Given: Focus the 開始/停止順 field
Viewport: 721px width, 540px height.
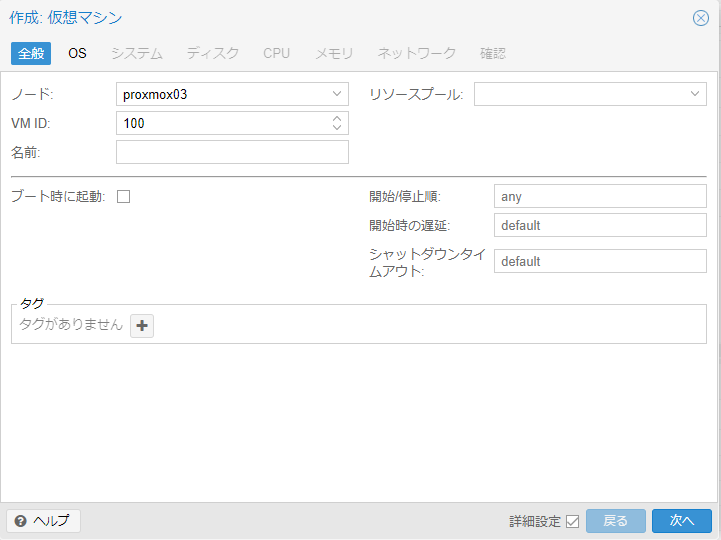Looking at the screenshot, I should coord(600,196).
